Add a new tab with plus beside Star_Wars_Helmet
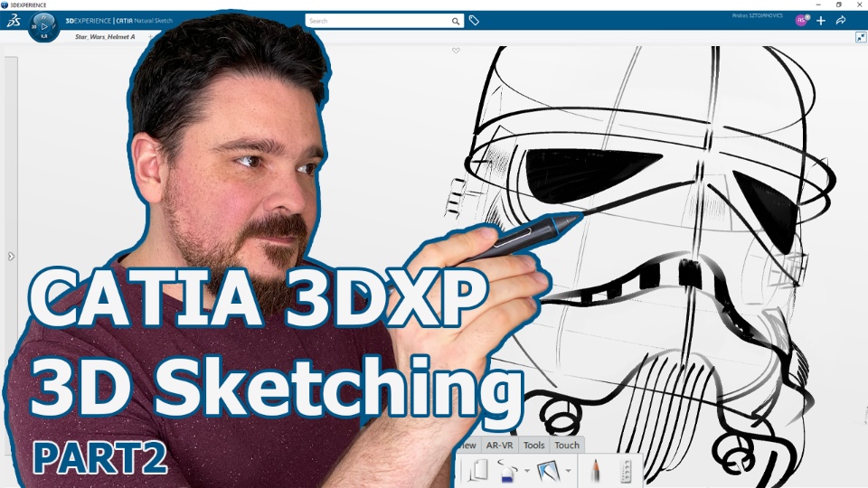 (x=149, y=36)
